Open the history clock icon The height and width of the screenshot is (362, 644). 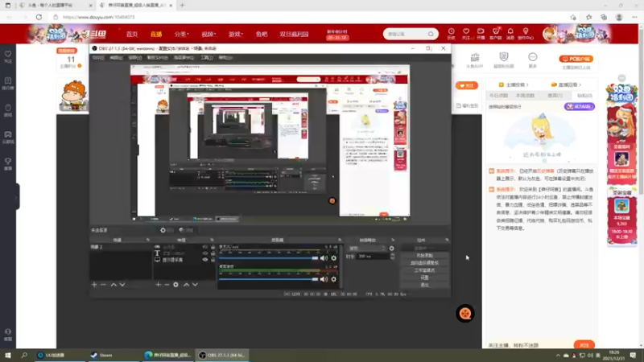(451, 34)
